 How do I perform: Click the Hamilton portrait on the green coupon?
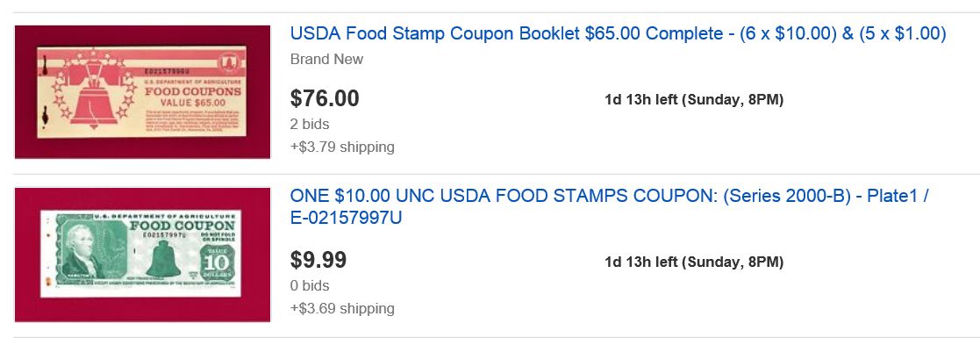[79, 252]
